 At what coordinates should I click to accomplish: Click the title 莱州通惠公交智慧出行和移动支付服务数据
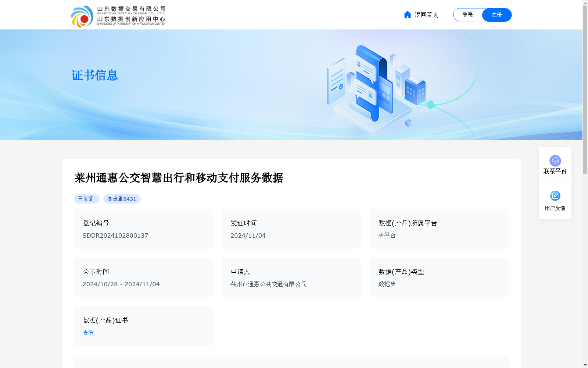click(179, 178)
